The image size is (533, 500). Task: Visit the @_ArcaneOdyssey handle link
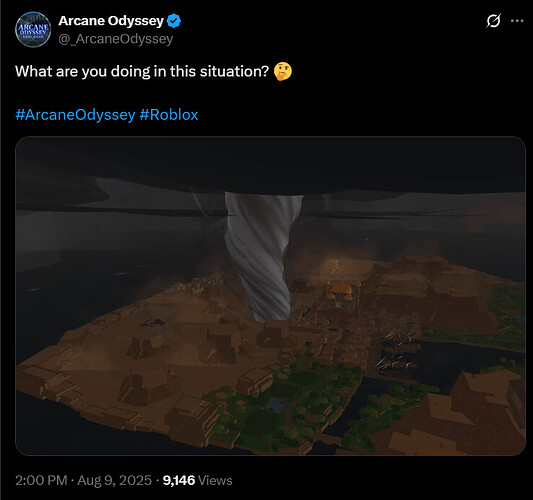click(116, 39)
